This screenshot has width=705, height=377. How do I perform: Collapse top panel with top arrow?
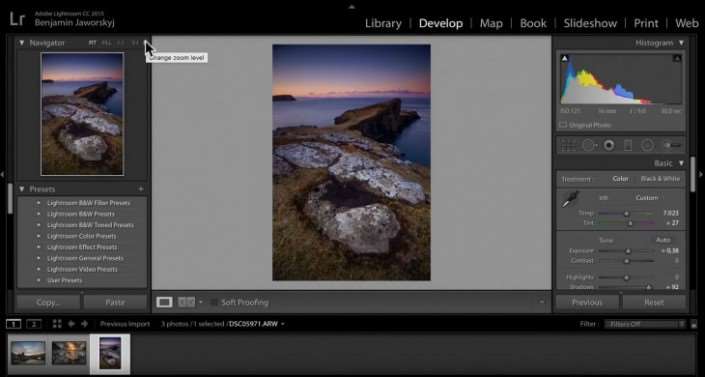pos(352,7)
